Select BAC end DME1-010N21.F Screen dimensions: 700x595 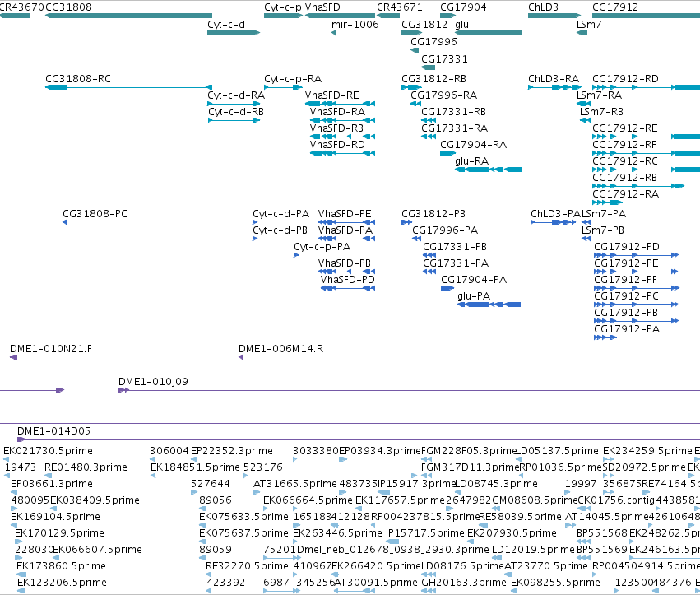[51, 349]
